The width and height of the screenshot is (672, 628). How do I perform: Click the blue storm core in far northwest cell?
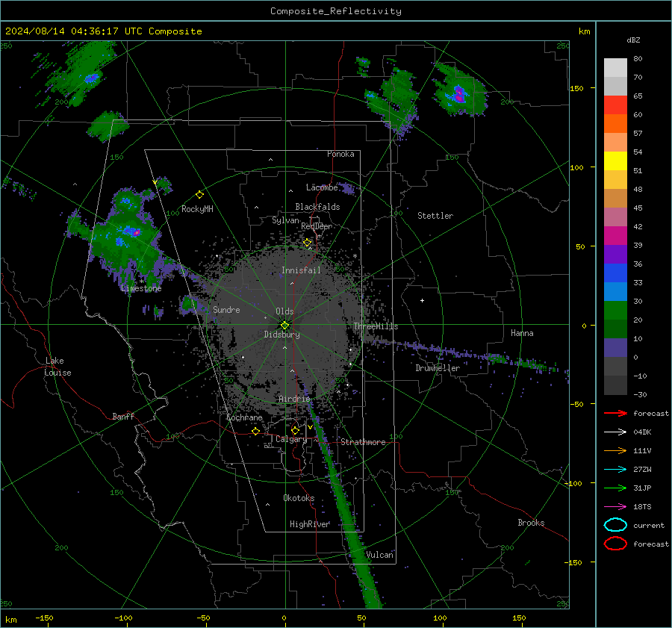point(91,78)
